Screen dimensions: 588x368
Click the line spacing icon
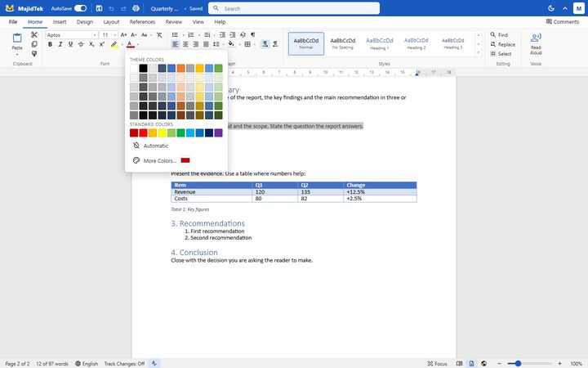coord(216,44)
